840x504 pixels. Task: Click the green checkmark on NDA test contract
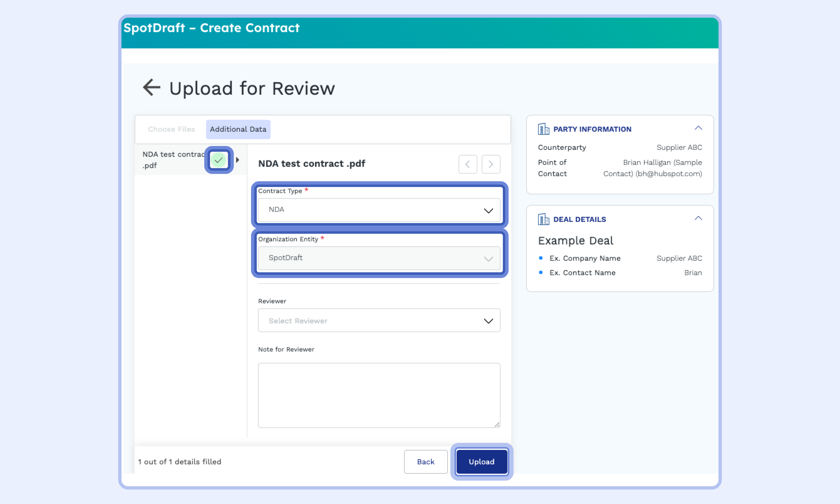[x=218, y=160]
